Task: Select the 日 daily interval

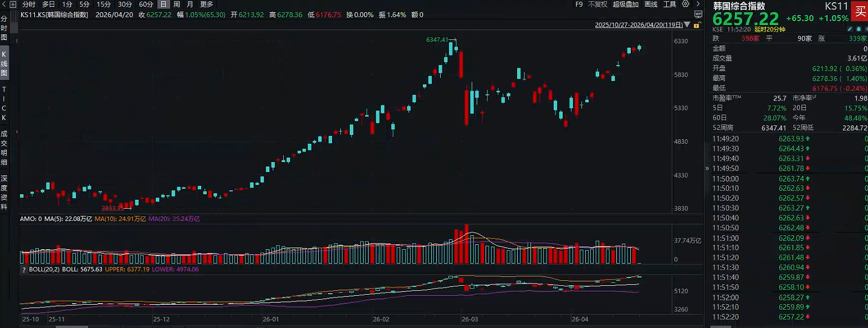Action: 164,4
